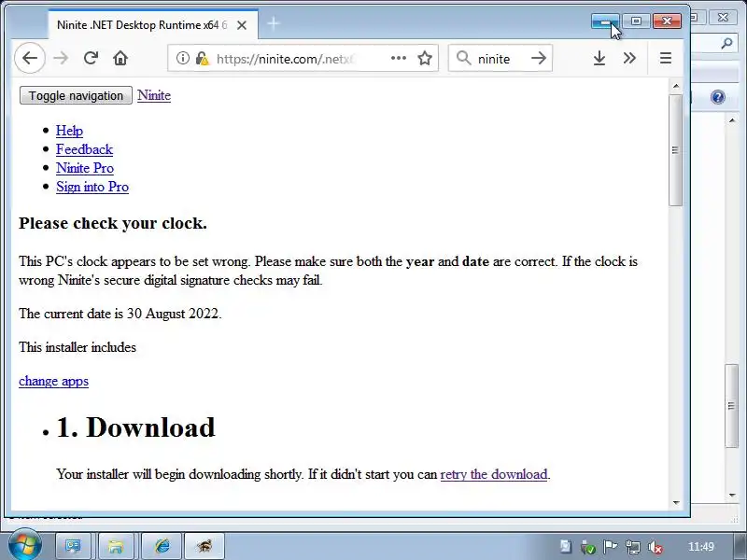Close the Ninite .NET Desktop Runtime tab

[242, 25]
